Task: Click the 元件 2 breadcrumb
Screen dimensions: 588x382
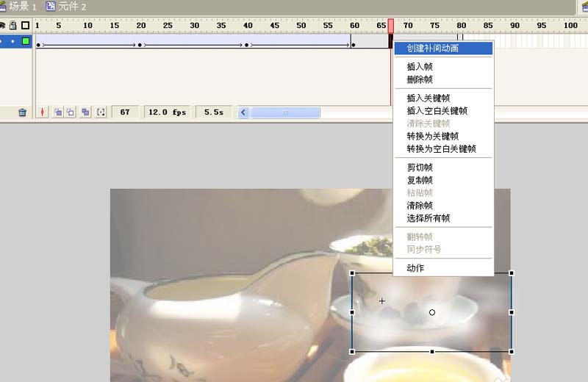Action: (66, 7)
